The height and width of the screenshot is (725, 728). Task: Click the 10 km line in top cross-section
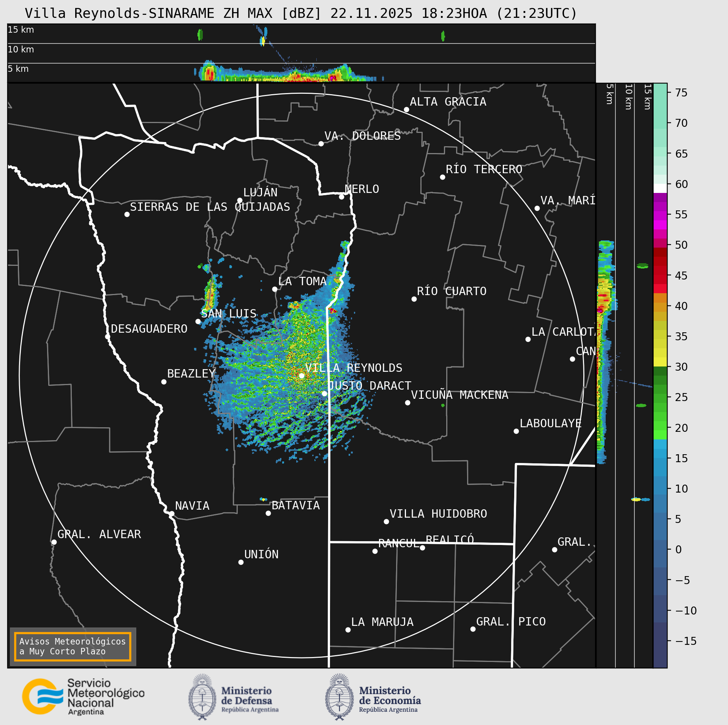click(x=301, y=43)
